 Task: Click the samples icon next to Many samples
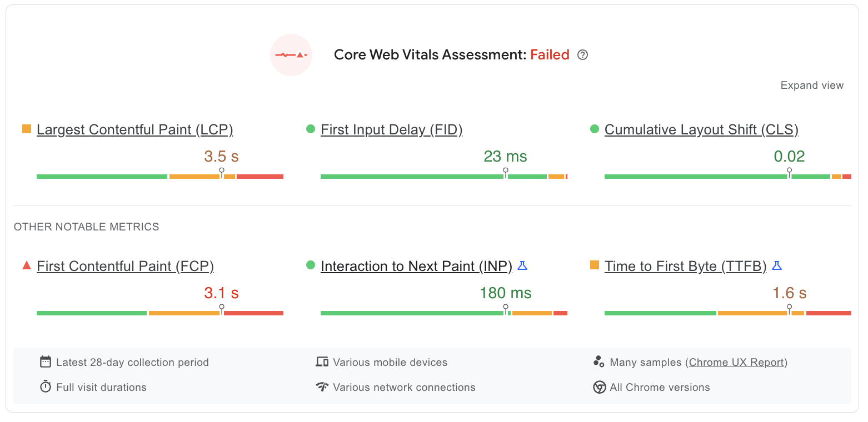tap(598, 361)
